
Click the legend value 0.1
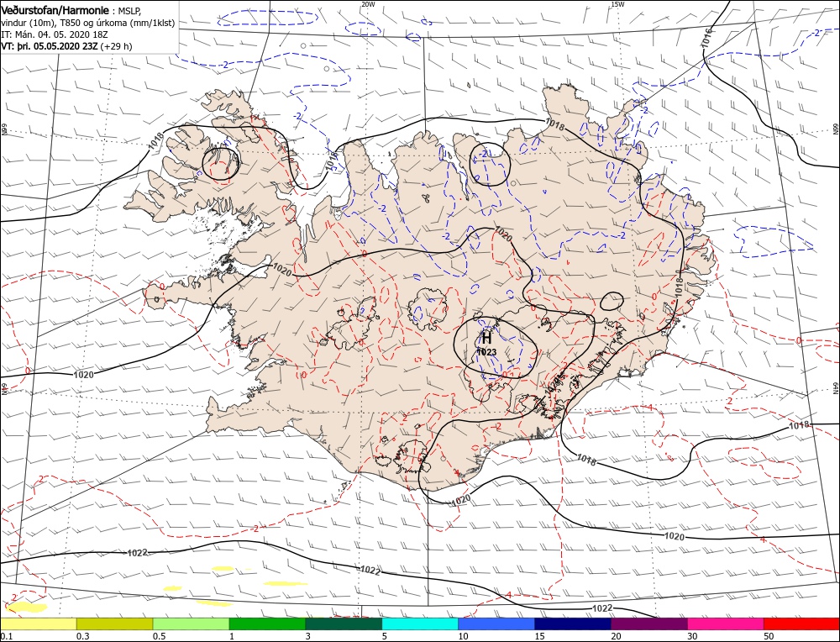pos(6,636)
